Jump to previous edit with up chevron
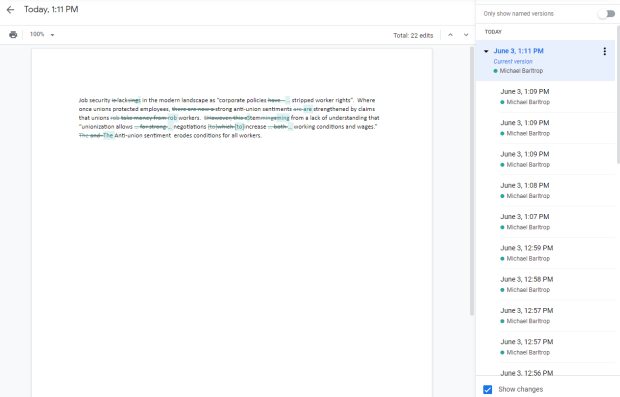Viewport: 620px width, 397px height. tap(450, 35)
